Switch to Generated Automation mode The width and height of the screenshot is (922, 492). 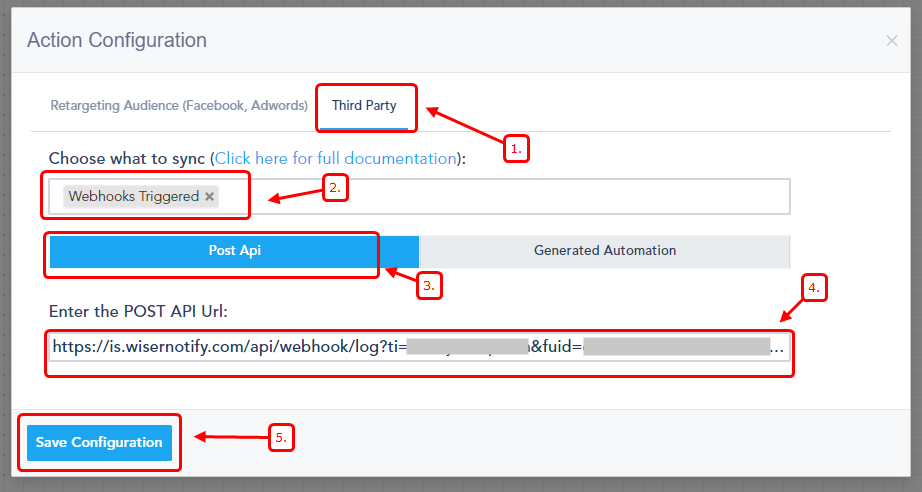605,250
